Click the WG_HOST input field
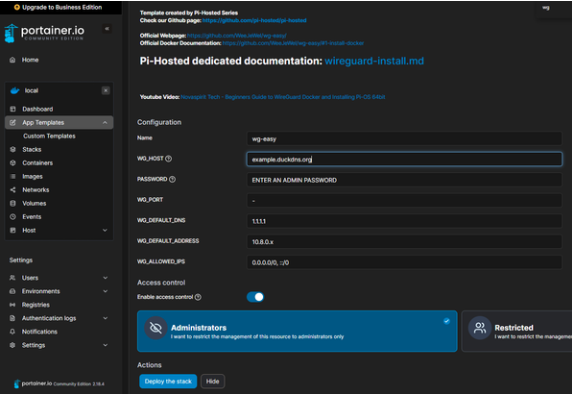572x394 pixels. pyautogui.click(x=404, y=159)
